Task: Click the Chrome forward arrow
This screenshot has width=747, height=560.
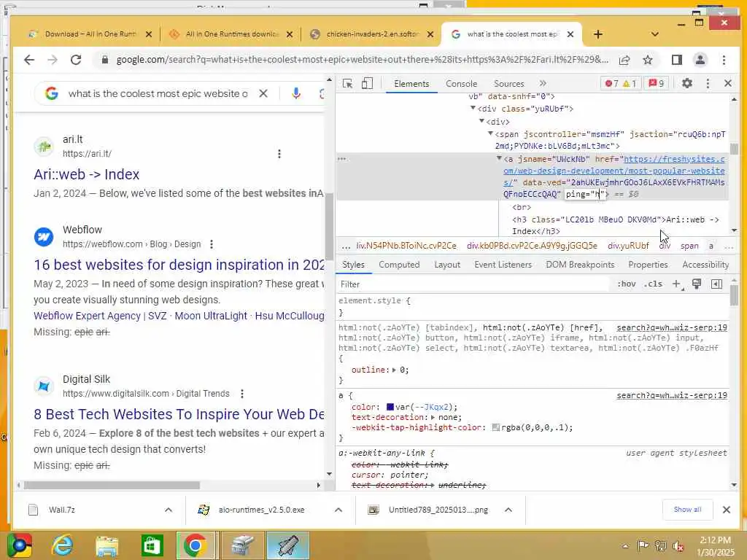Action: pos(53,60)
